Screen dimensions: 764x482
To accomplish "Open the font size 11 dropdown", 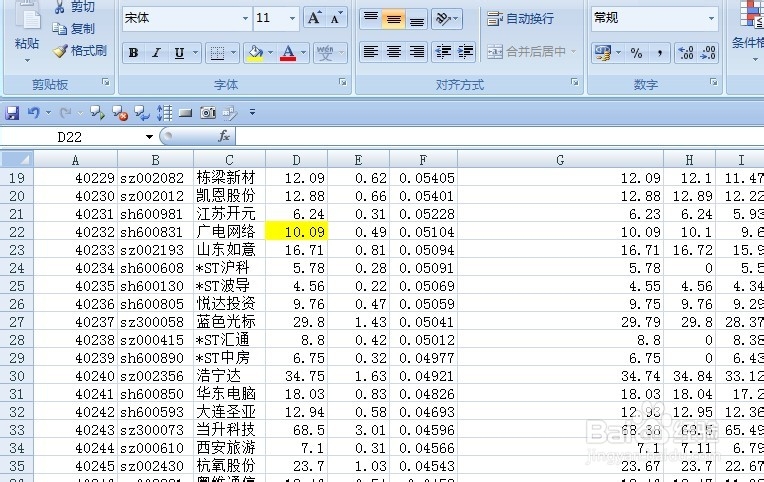I will click(x=292, y=19).
